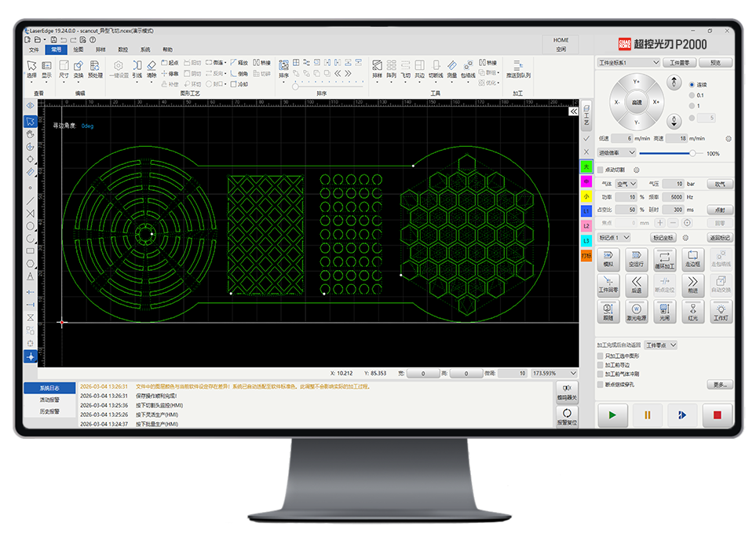Click the 工件回零 return-to-zero icon
The height and width of the screenshot is (541, 756).
[608, 286]
